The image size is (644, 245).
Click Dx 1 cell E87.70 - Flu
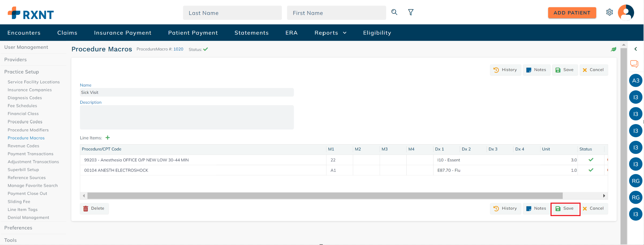click(x=449, y=170)
